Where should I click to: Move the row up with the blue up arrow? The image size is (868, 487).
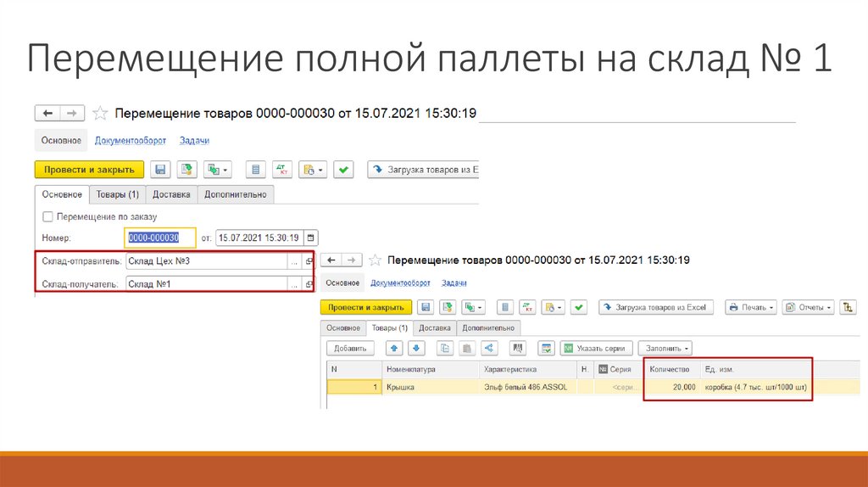coord(393,348)
